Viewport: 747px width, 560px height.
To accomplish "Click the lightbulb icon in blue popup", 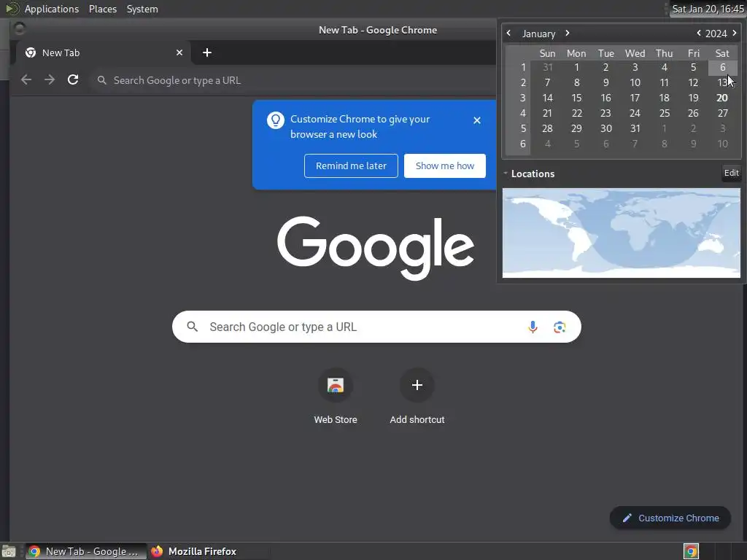I will coord(275,120).
